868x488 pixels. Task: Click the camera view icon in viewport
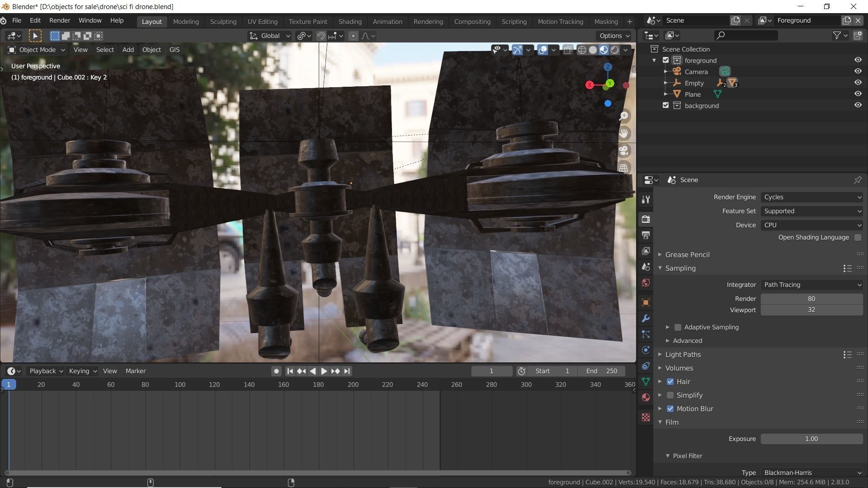624,150
